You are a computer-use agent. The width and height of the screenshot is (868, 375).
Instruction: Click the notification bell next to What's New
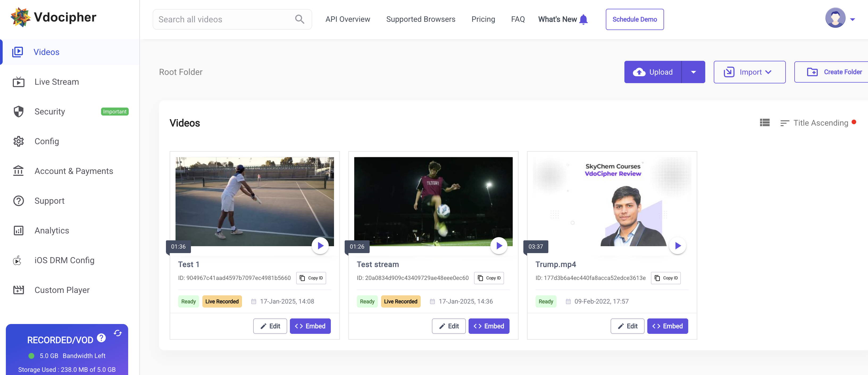point(584,19)
